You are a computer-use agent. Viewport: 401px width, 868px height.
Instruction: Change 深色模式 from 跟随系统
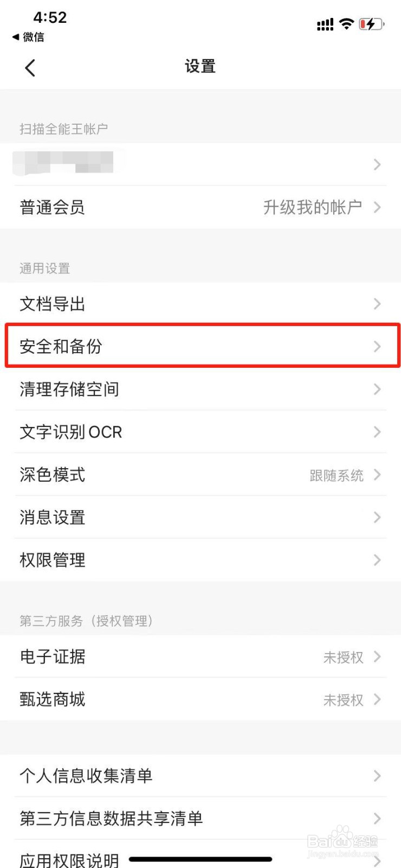pos(337,475)
